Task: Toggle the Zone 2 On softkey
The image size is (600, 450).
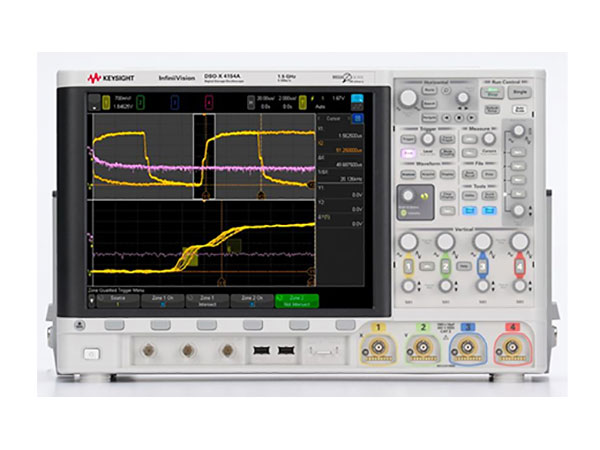Action: pyautogui.click(x=252, y=301)
